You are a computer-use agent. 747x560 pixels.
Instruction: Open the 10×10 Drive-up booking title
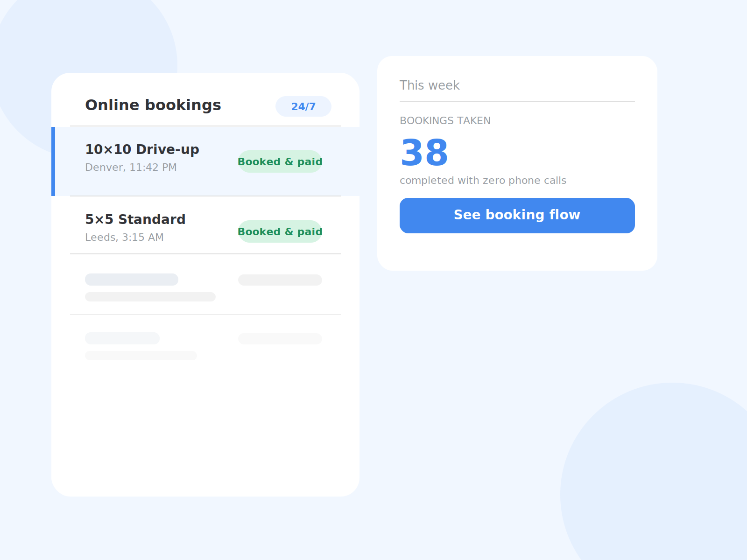142,149
